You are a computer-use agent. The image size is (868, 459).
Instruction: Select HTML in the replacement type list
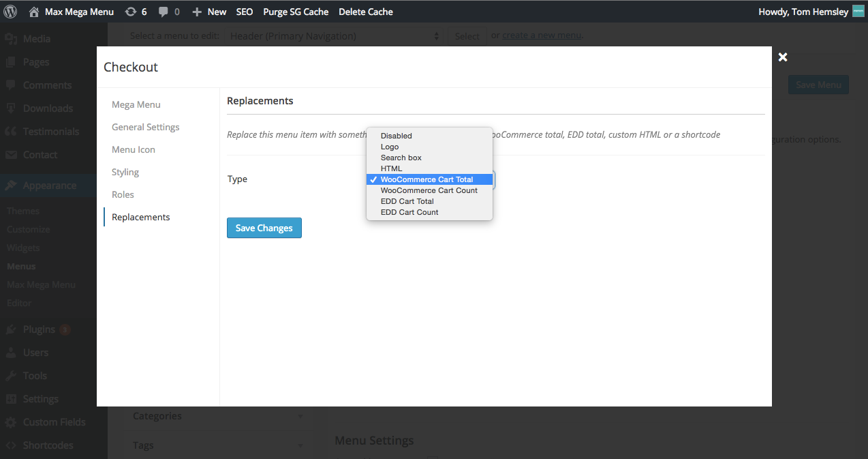(x=429, y=168)
